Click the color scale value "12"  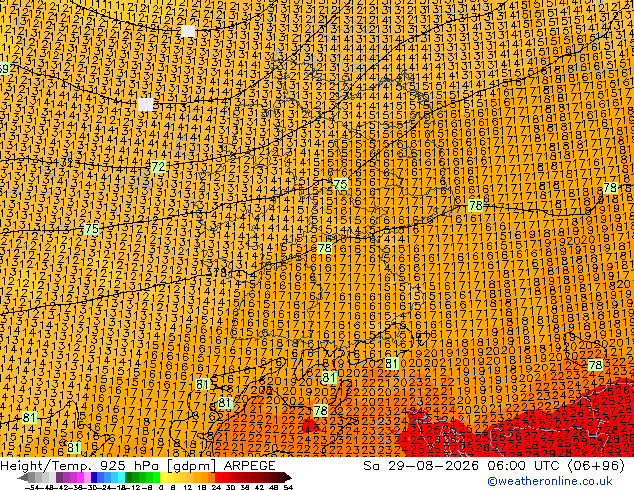[187, 488]
